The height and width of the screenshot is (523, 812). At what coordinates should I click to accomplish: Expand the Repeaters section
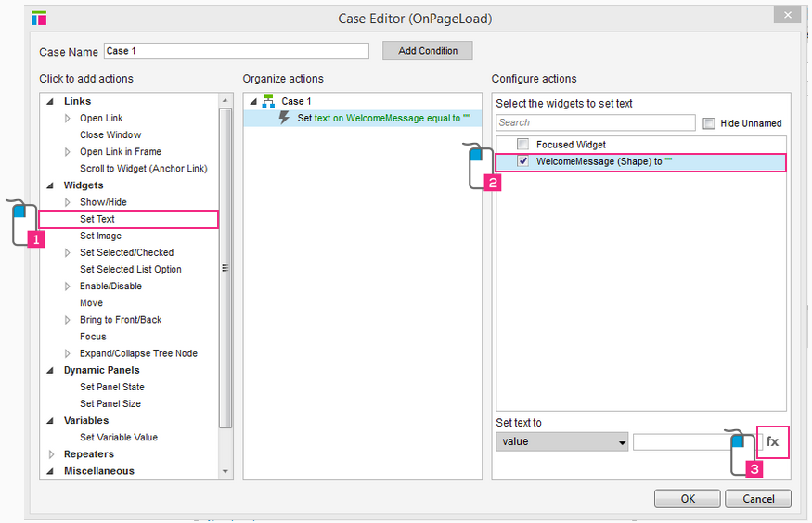[51, 454]
